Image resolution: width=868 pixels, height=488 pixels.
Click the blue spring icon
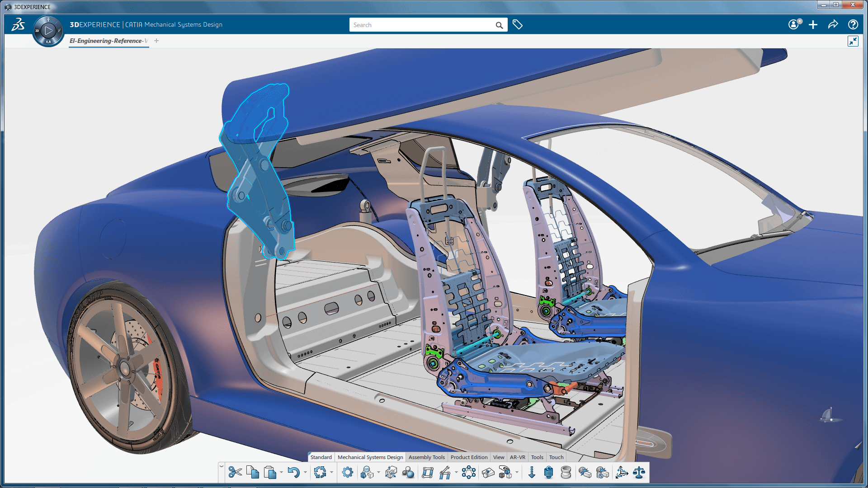(548, 473)
